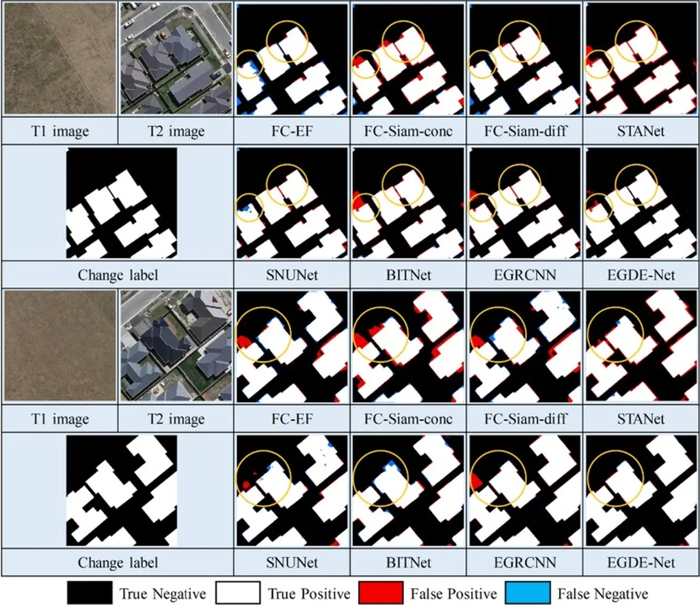Open the upper sample's T2 aerial houses image

(176, 59)
